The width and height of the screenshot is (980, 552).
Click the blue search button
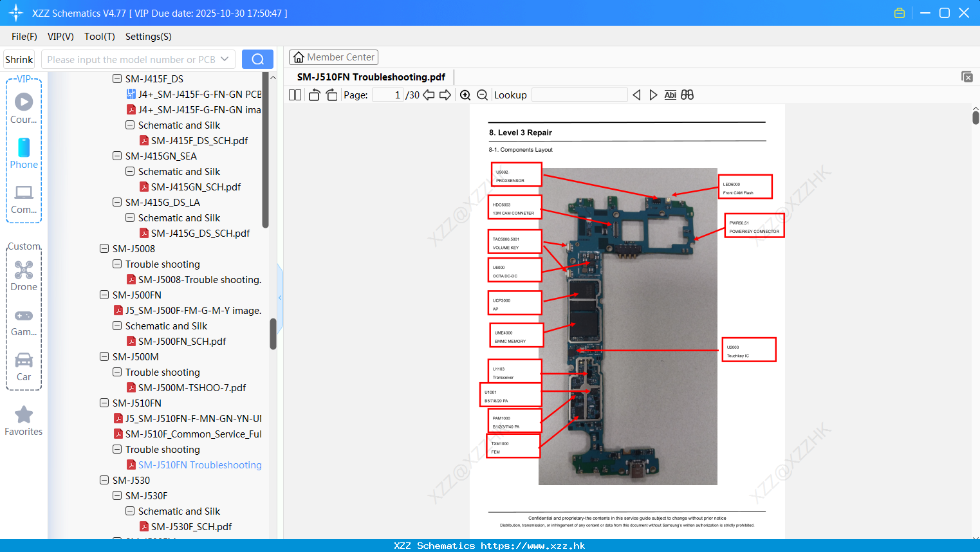coord(257,59)
